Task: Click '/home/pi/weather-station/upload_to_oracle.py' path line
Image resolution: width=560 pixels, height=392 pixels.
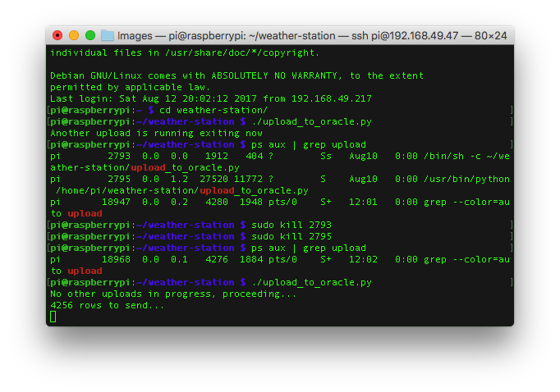Action: 182,190
